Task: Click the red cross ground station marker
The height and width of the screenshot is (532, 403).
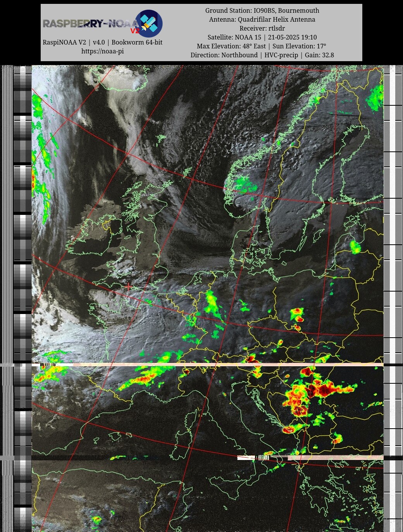Action: point(128,287)
